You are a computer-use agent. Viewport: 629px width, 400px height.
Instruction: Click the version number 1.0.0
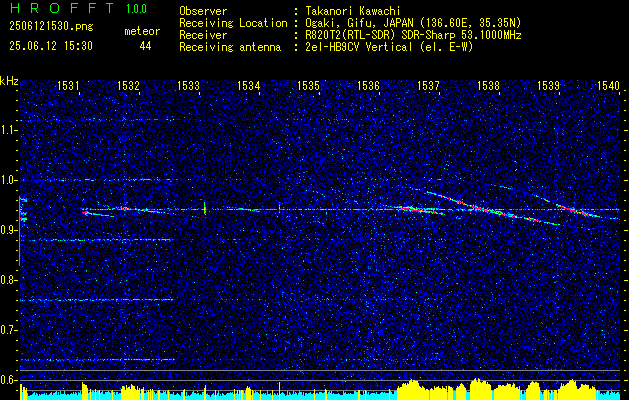pyautogui.click(x=136, y=9)
